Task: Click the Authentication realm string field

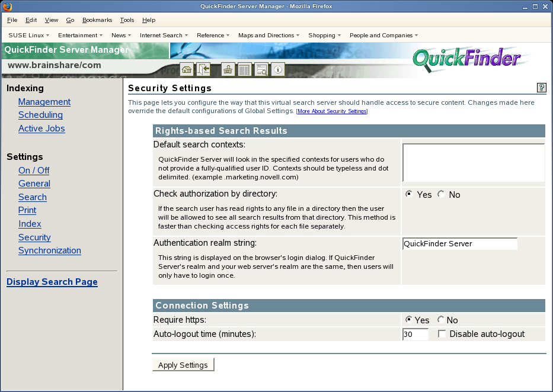Action: coord(460,244)
